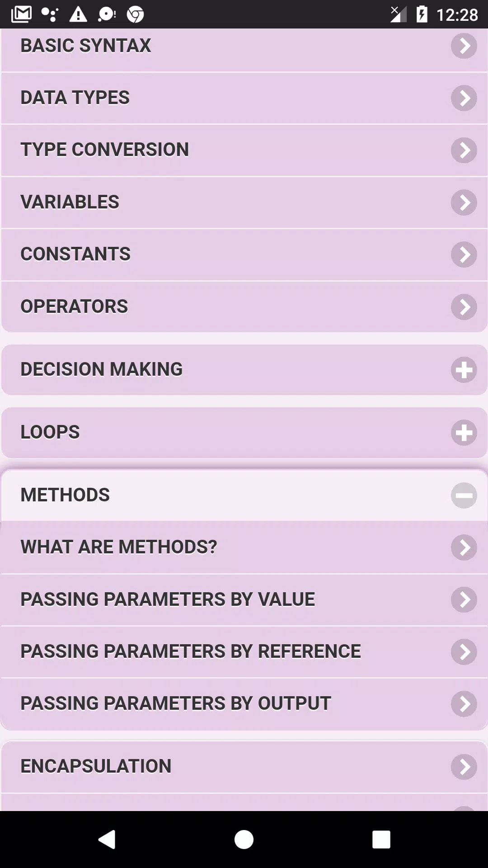Tap the arrow icon beside Operators
488x868 pixels.
[x=464, y=307]
